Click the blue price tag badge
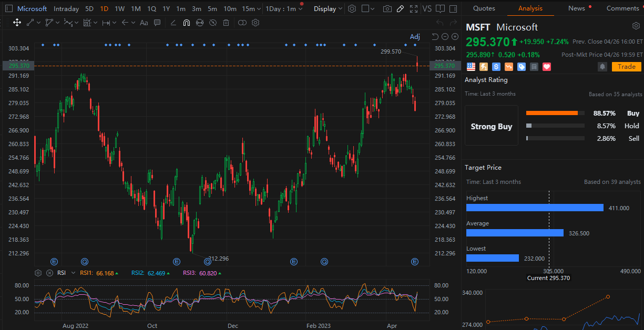This screenshot has width=644, height=330. point(522,67)
